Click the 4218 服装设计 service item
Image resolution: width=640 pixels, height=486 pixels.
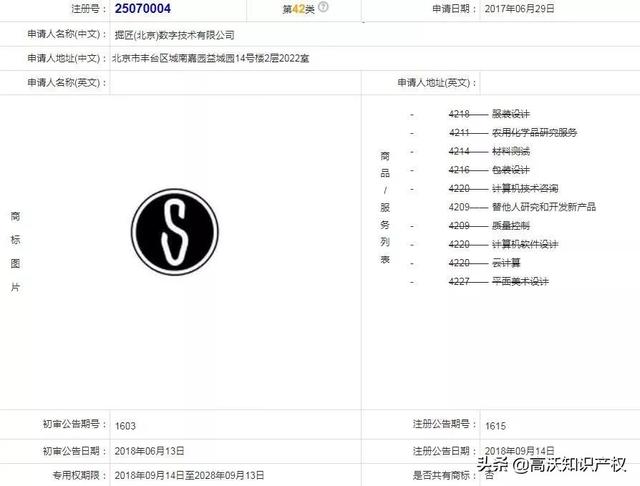pyautogui.click(x=489, y=114)
